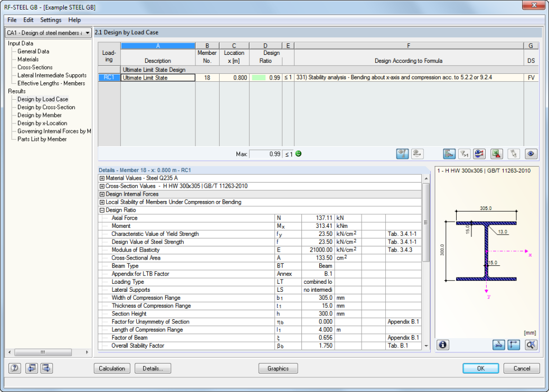Image resolution: width=549 pixels, height=392 pixels.
Task: Click the Design According to Formula cell text
Action: [x=394, y=78]
